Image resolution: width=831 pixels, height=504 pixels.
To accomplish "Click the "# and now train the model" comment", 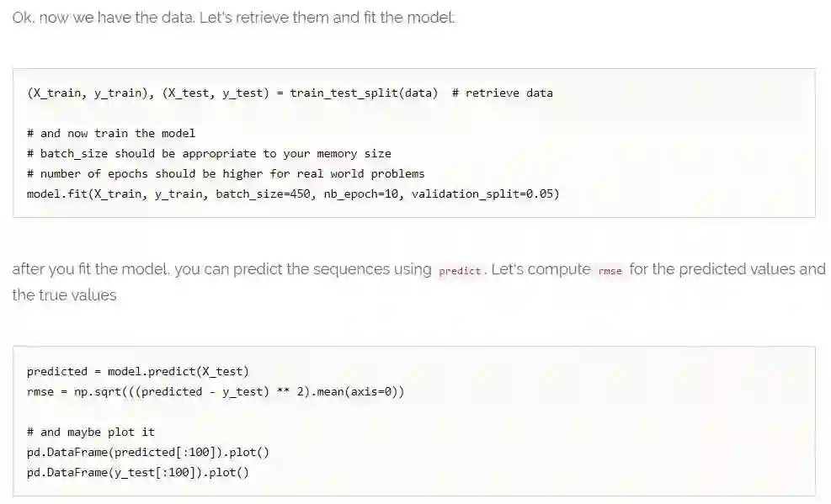I will tap(111, 134).
